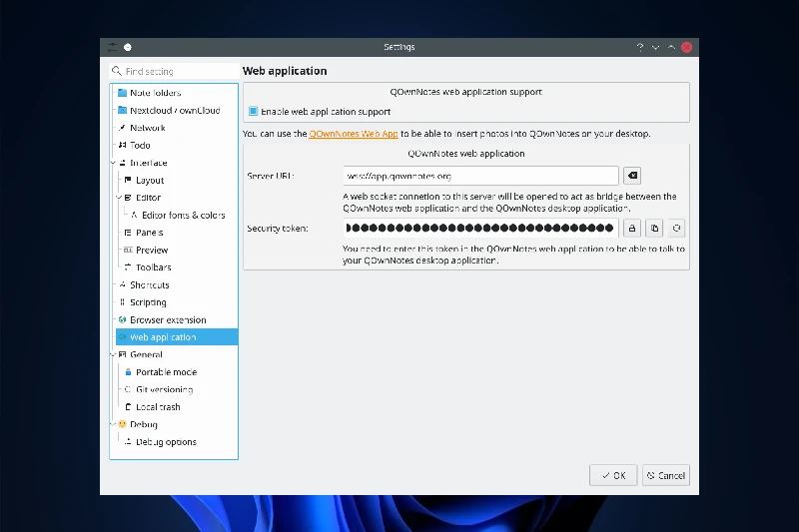
Task: Generate a new security token
Action: [676, 229]
